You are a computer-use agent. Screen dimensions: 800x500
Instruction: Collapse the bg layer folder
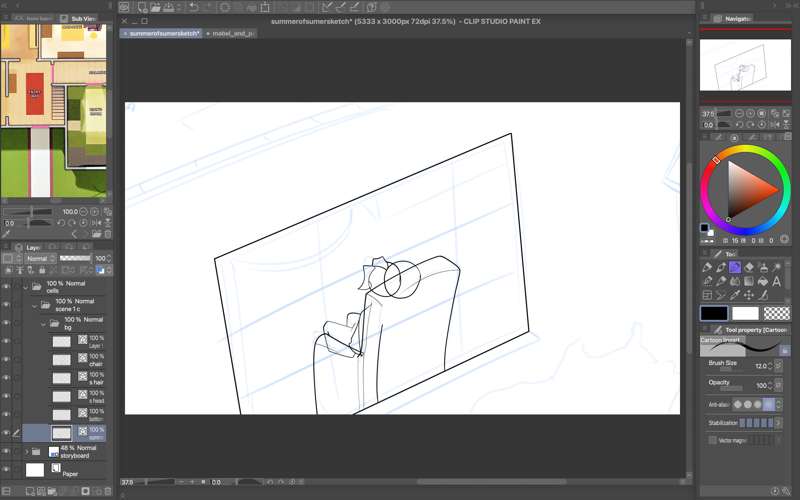click(43, 323)
